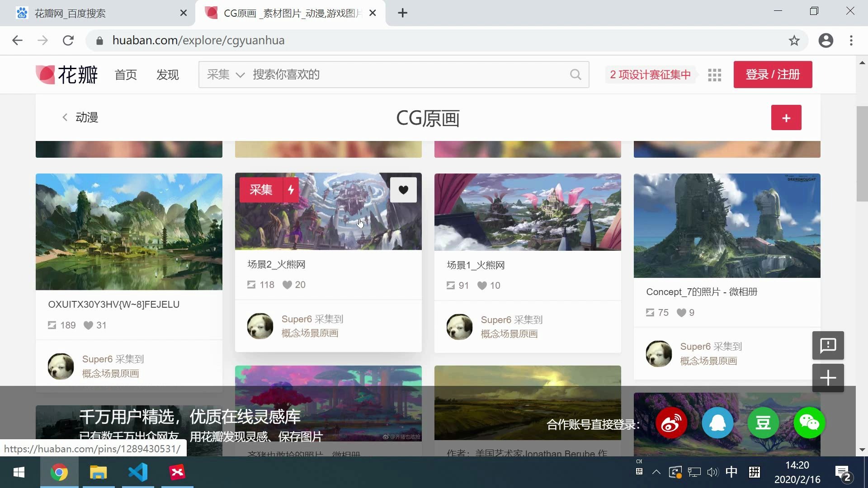Go back to previous page
This screenshot has width=868, height=488.
click(x=17, y=41)
